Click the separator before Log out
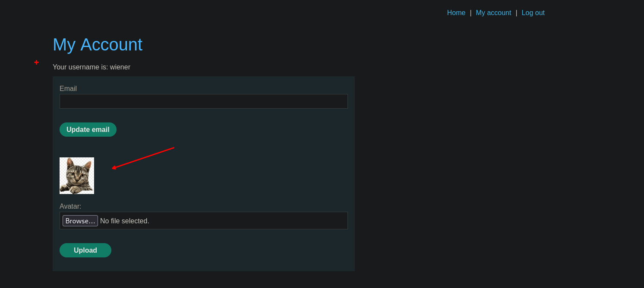Viewport: 644px width, 288px height. [x=516, y=13]
